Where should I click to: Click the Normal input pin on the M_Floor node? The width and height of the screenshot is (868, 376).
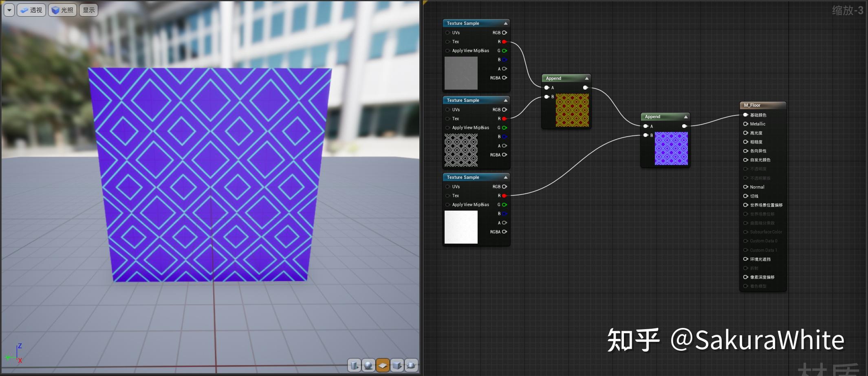[x=745, y=187]
